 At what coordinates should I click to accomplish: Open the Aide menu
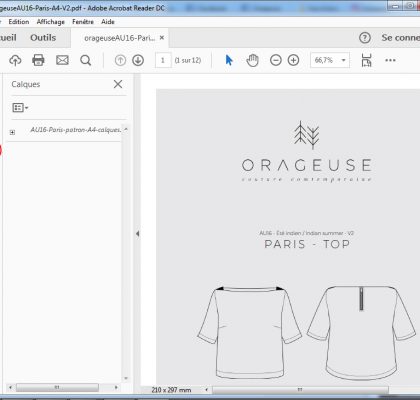(108, 22)
